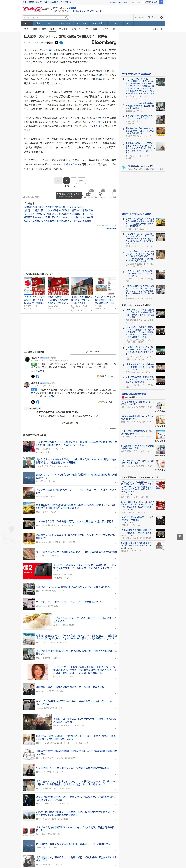Share 篠原修司's comment on X
Screen dimensions: 186x868
[x=33, y=376]
